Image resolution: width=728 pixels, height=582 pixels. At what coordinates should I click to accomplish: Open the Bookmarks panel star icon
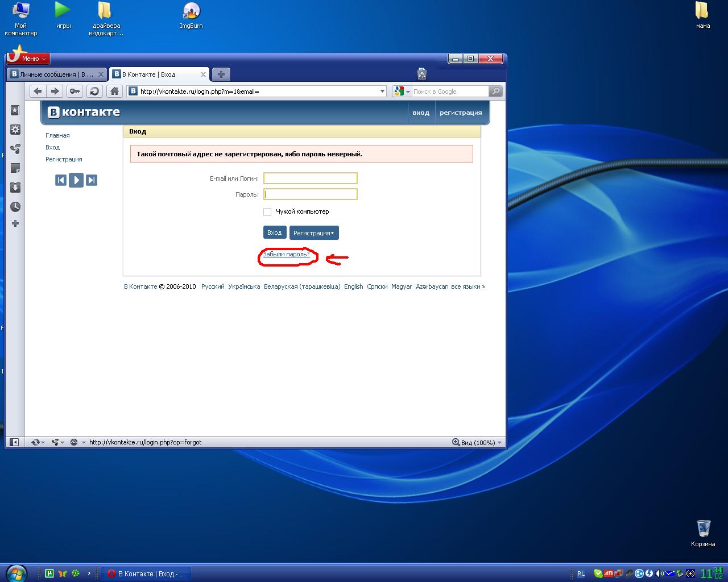[15, 110]
